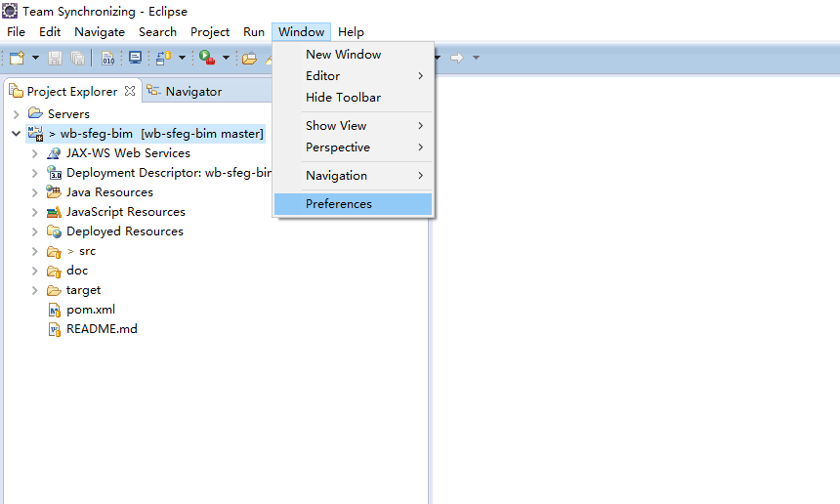
Task: Open the Navigation submenu
Action: click(x=353, y=175)
